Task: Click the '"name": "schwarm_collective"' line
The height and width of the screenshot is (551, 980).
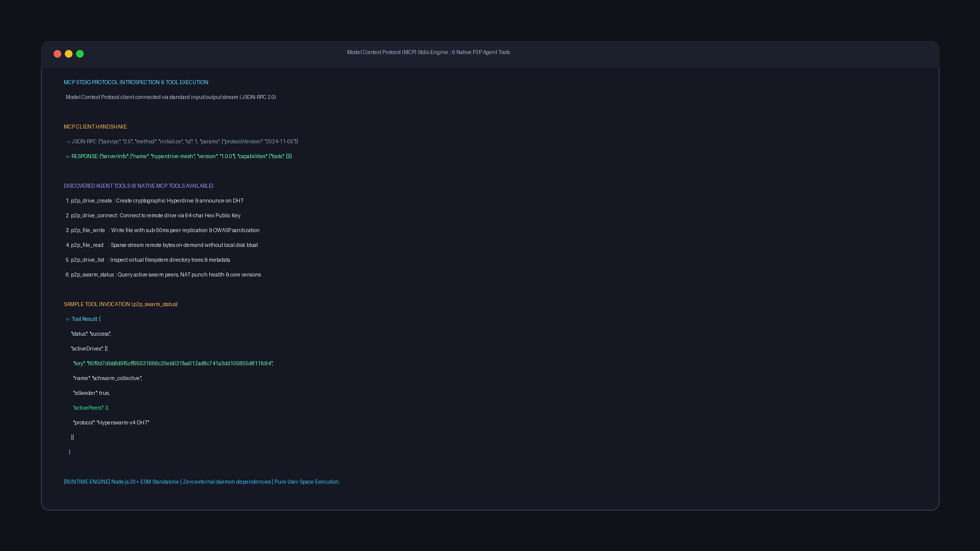Action: [x=108, y=379]
